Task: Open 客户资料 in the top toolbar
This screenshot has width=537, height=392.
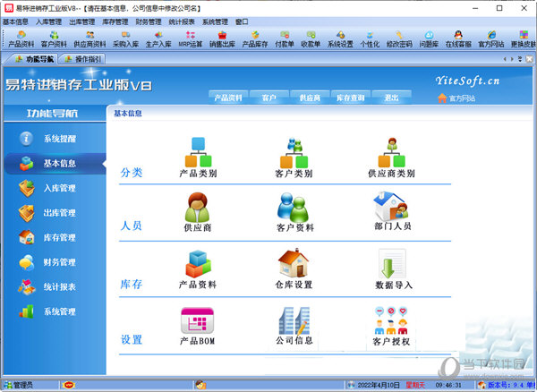Action: (54, 39)
